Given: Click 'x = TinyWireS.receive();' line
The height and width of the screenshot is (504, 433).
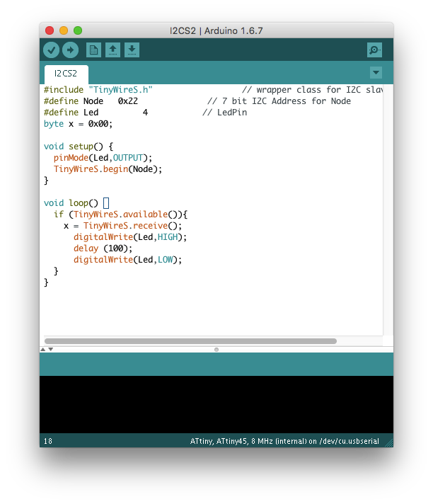Looking at the screenshot, I should (122, 226).
